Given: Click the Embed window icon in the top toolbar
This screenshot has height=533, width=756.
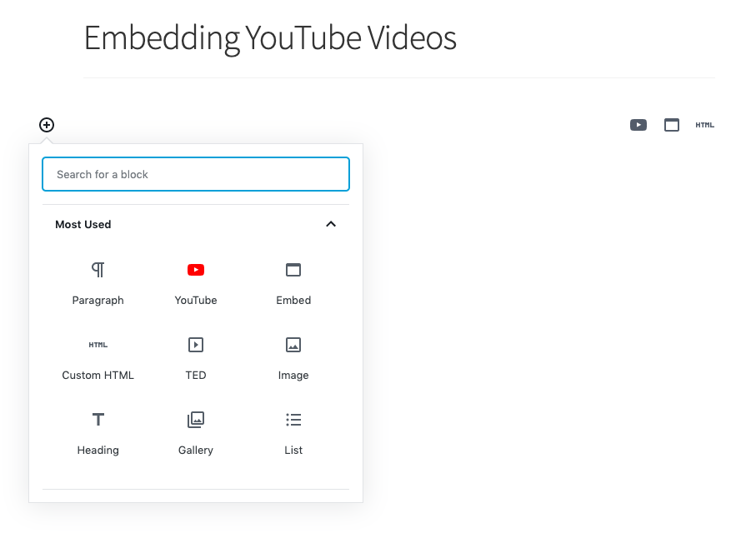Looking at the screenshot, I should (x=672, y=124).
